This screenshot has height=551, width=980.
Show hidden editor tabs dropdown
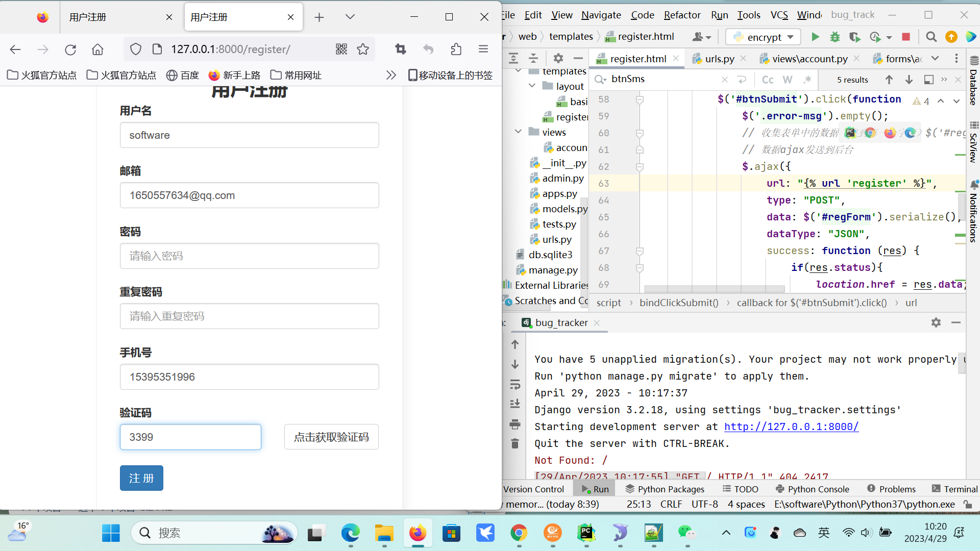[x=935, y=58]
